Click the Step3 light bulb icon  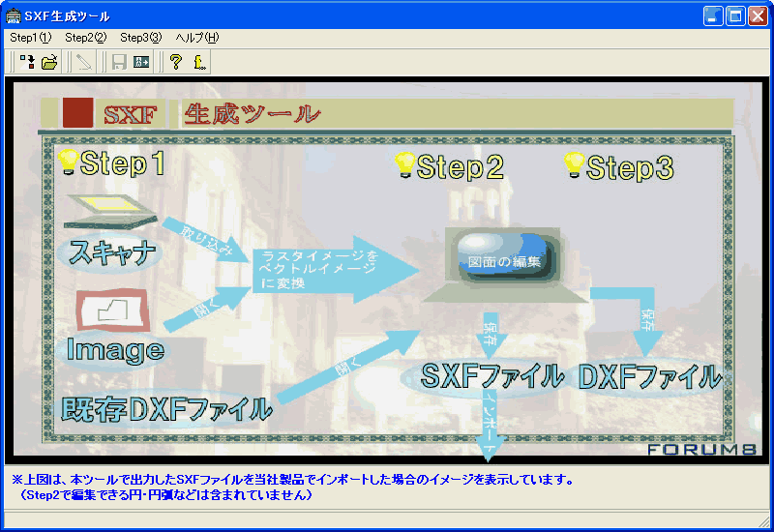click(x=574, y=164)
